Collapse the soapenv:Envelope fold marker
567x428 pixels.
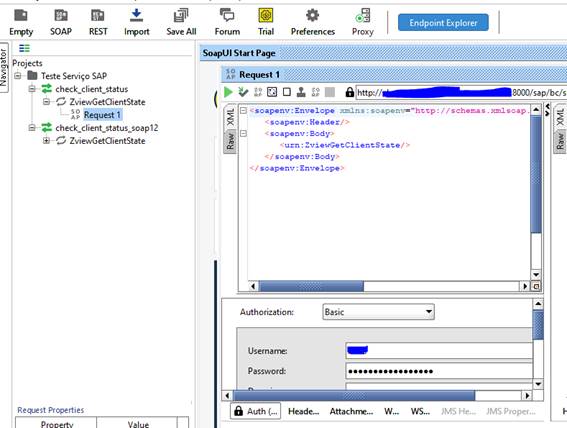click(243, 110)
